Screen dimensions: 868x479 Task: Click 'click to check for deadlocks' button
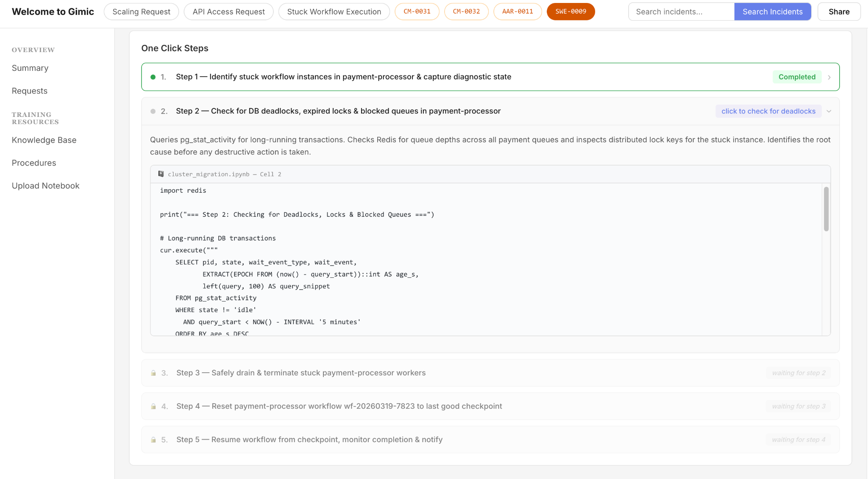[768, 111]
